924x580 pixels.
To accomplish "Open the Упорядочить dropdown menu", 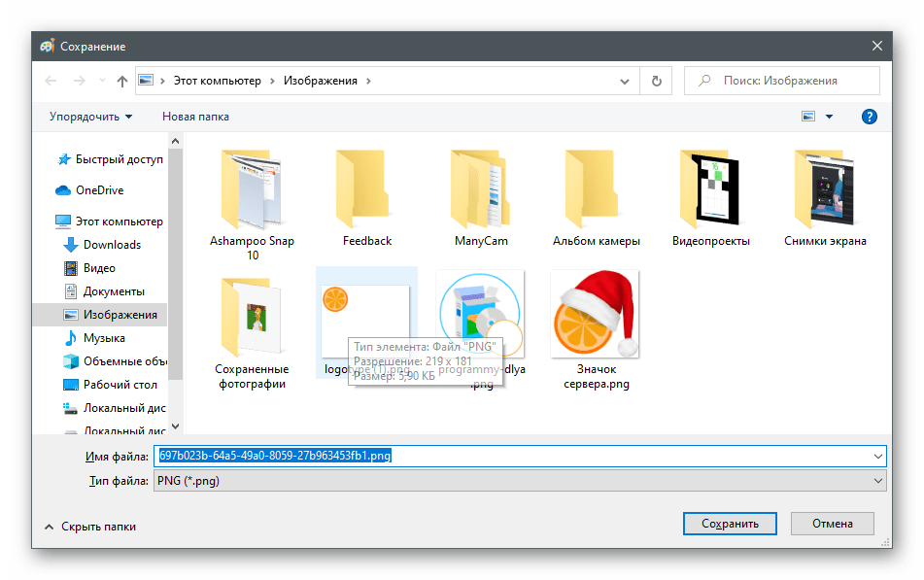I will [x=90, y=117].
